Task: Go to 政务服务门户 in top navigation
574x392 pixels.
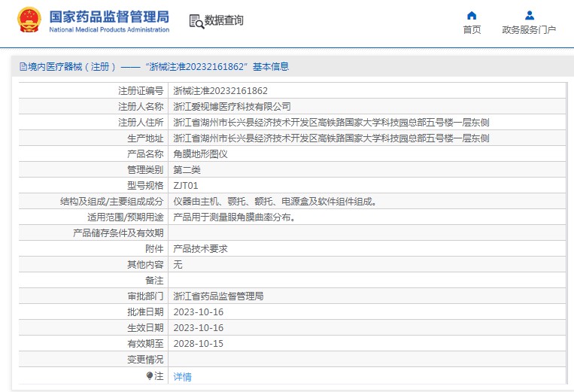Action: tap(529, 29)
